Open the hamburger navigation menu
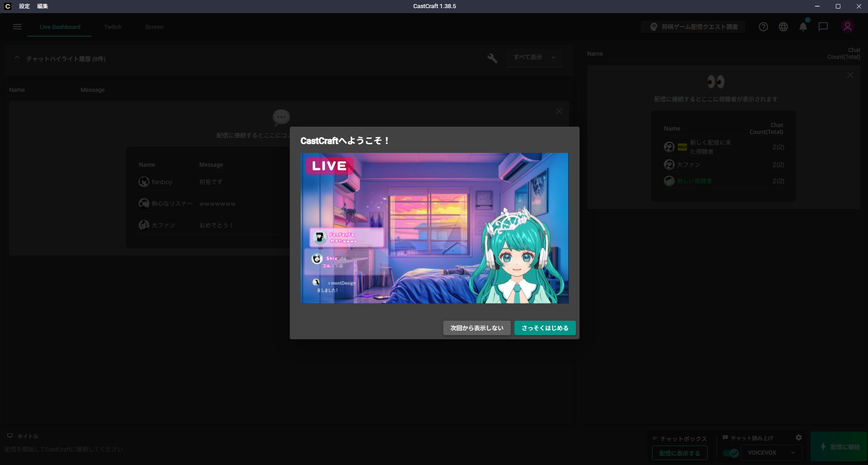The width and height of the screenshot is (868, 465). tap(17, 27)
